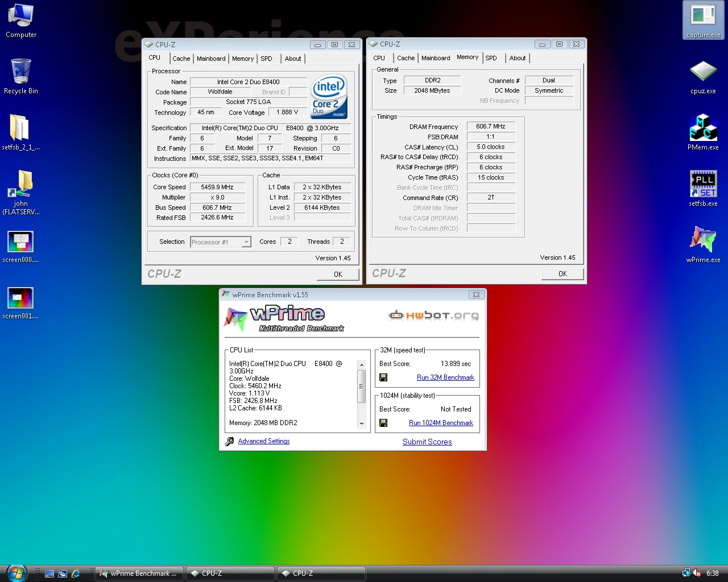Select the PMem.exe desktop icon
This screenshot has width=728, height=582.
(x=704, y=132)
